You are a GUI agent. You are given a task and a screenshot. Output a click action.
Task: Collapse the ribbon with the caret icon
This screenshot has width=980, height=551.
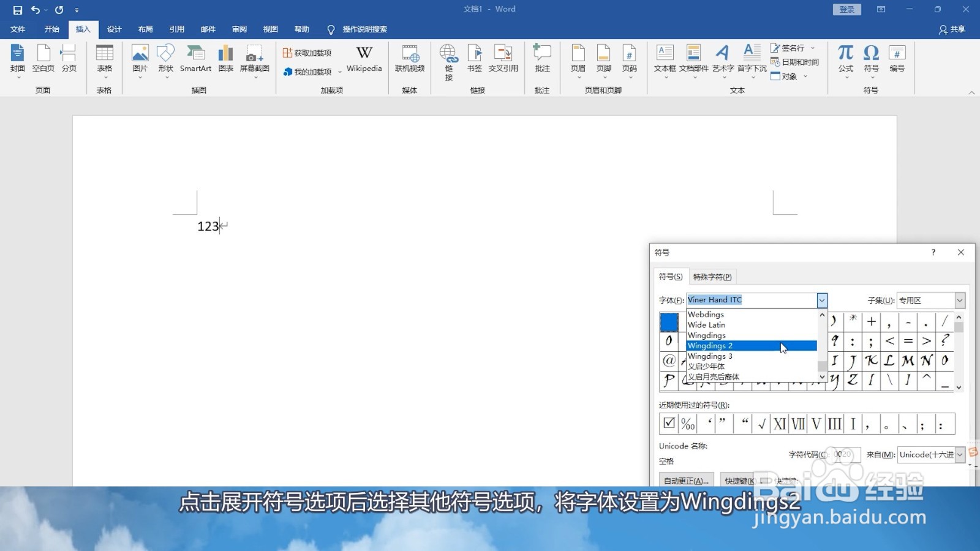(x=971, y=92)
